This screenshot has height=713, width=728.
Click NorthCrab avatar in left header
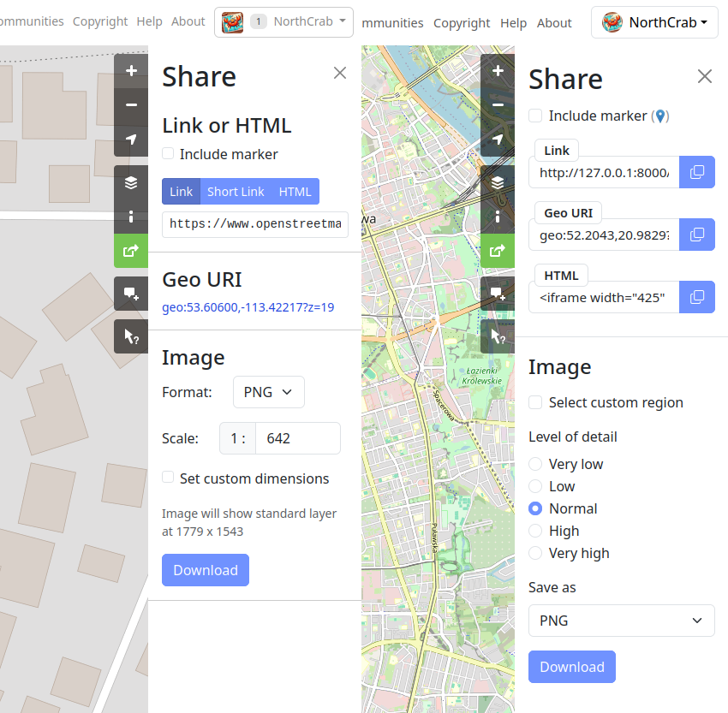(x=233, y=21)
